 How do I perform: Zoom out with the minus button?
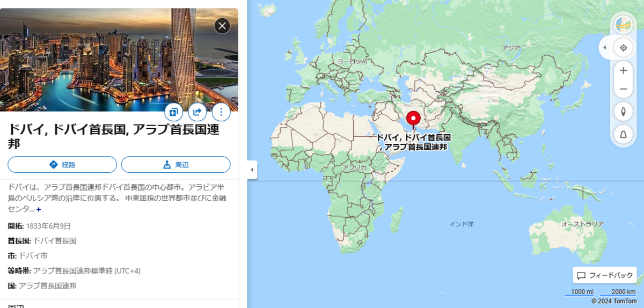pos(623,89)
